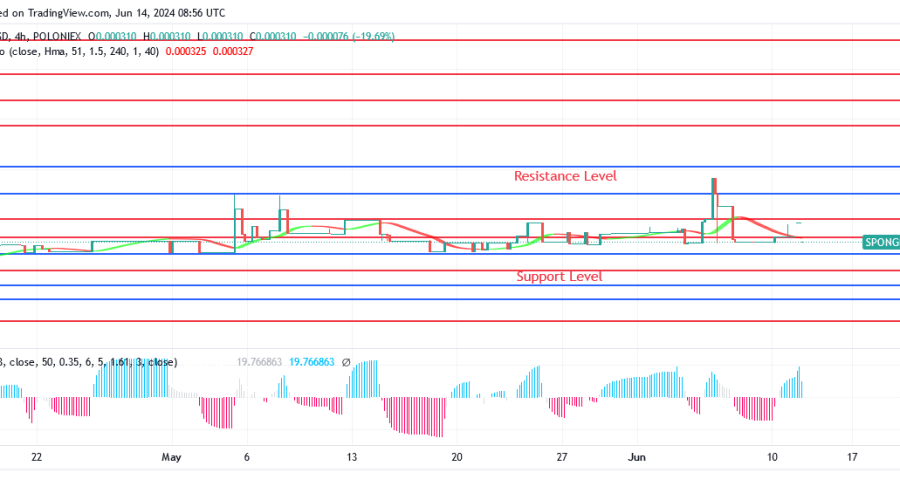Select the oscillator indicator legend parameters text
The height and width of the screenshot is (500, 900).
pos(90,362)
